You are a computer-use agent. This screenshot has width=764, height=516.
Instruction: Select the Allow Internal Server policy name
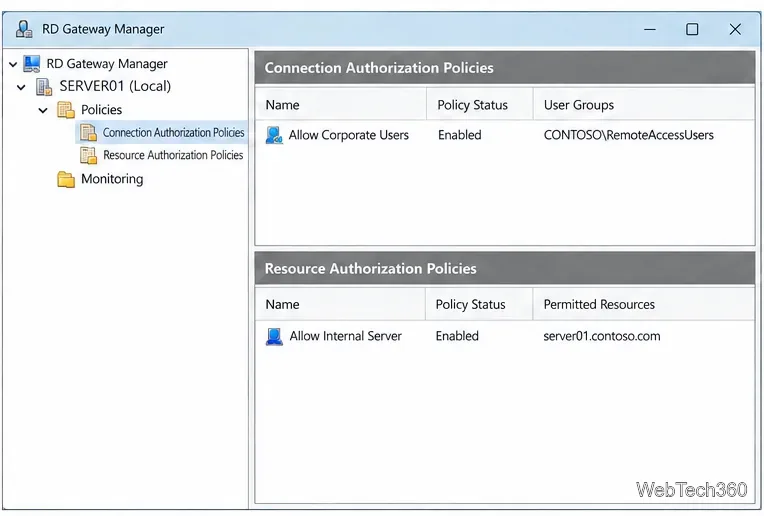(345, 336)
